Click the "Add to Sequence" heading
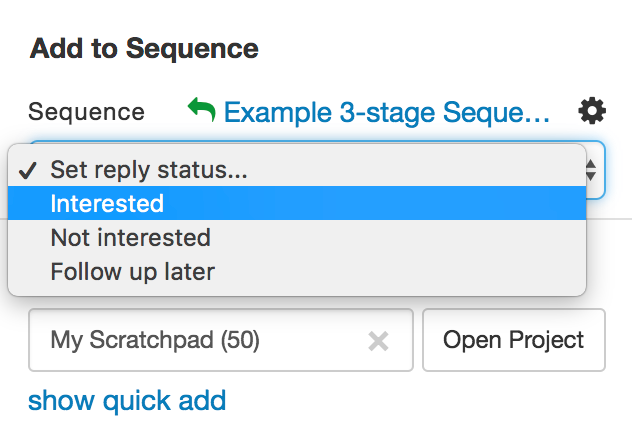This screenshot has height=434, width=632. click(x=144, y=48)
